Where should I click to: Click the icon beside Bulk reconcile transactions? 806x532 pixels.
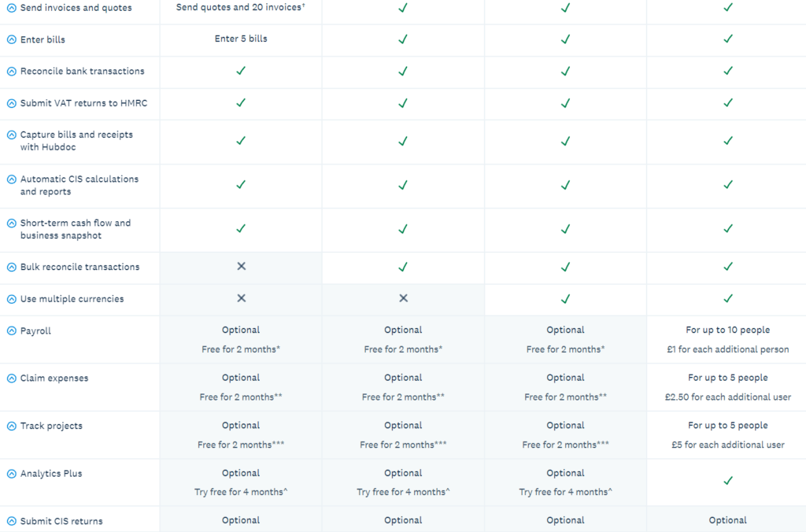(11, 268)
